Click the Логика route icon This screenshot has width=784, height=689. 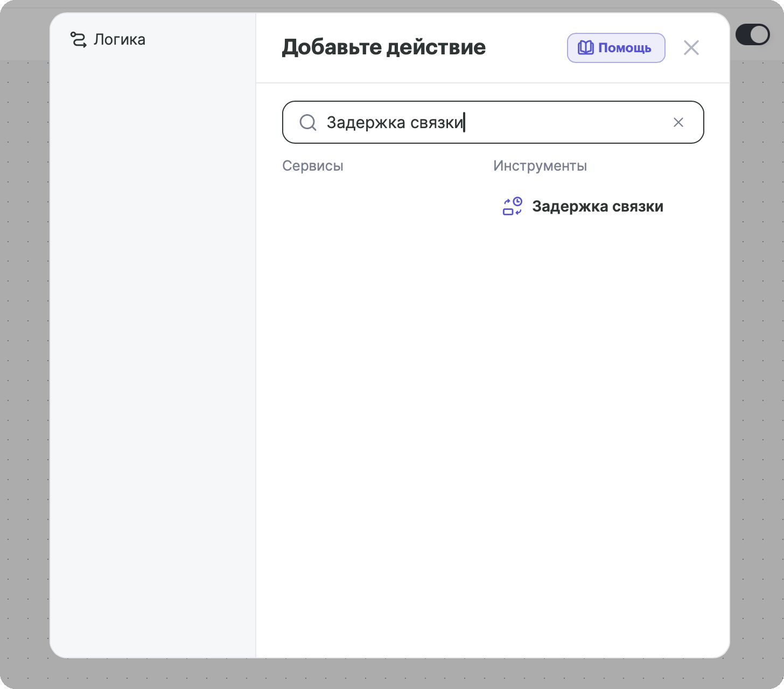79,40
